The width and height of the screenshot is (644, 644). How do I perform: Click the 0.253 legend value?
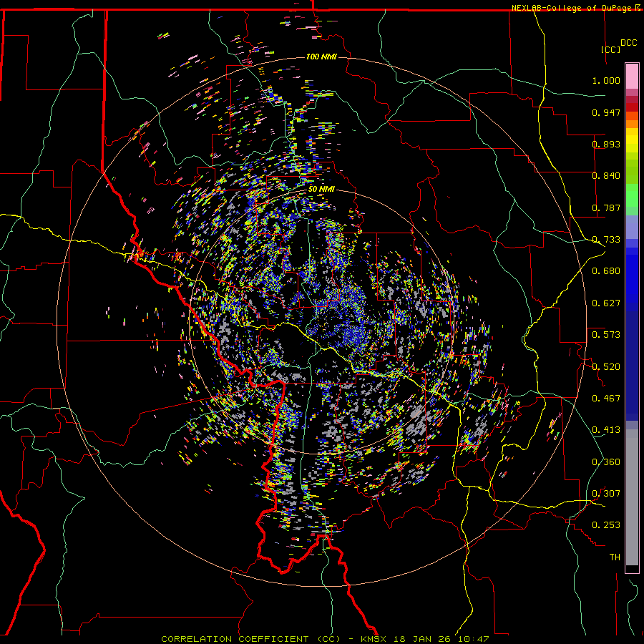click(606, 525)
